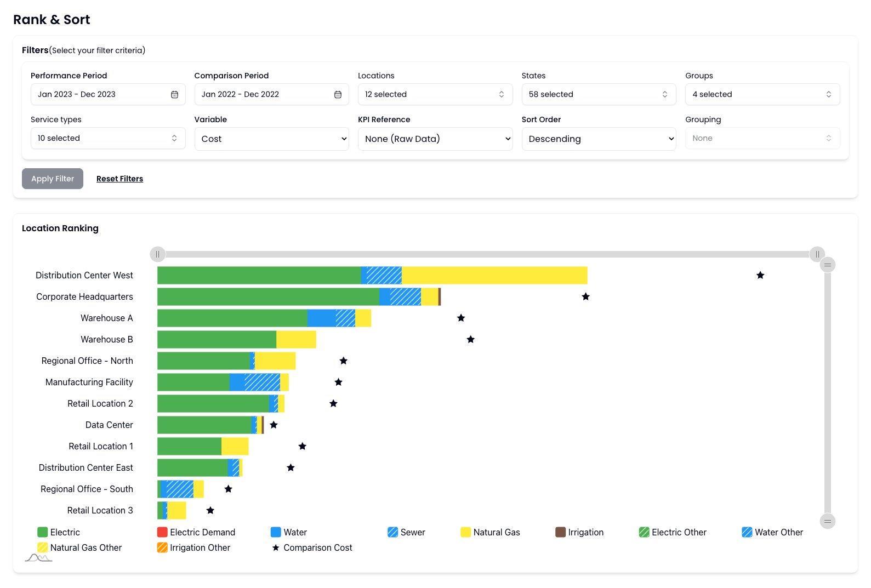The image size is (871, 588).
Task: Open the States 58 selected dropdown
Action: click(599, 94)
